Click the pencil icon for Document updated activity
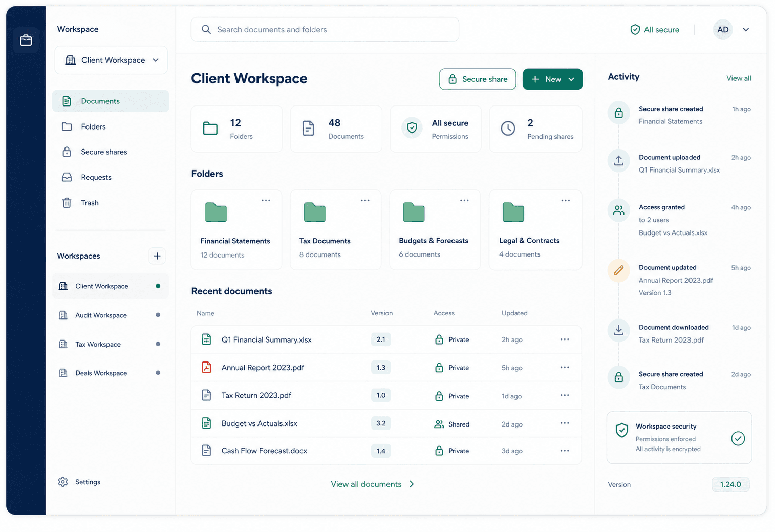The height and width of the screenshot is (532, 775). pos(618,270)
